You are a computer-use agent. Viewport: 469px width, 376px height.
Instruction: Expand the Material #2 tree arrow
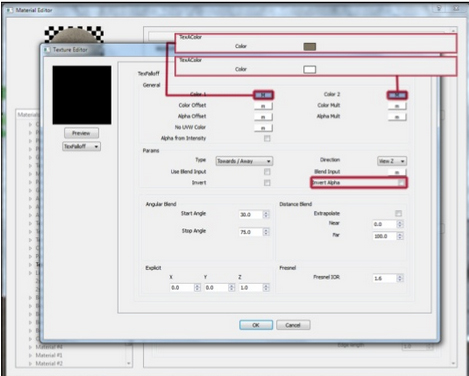(x=30, y=364)
